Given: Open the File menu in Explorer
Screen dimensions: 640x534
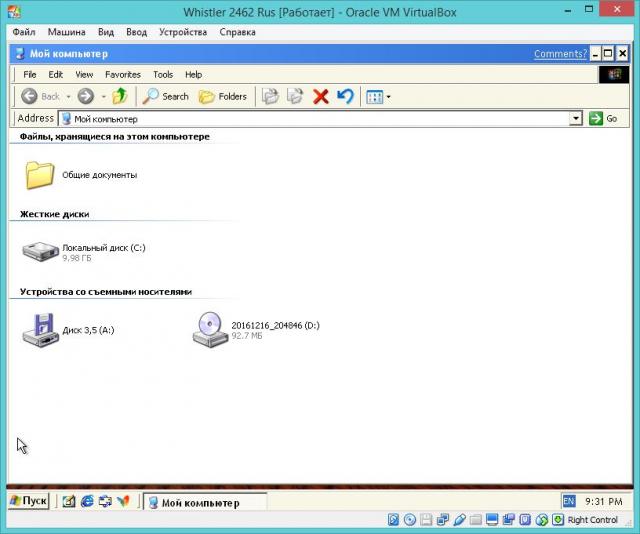Looking at the screenshot, I should (x=30, y=75).
